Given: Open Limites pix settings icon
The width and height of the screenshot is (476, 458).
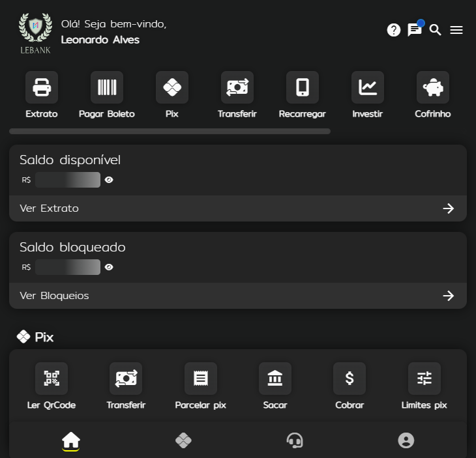Looking at the screenshot, I should click(x=424, y=379).
